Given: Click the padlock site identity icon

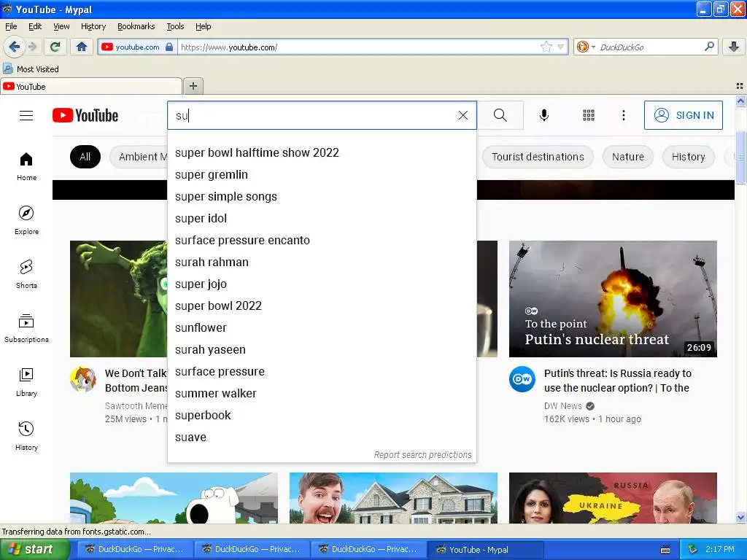Looking at the screenshot, I should pos(169,47).
